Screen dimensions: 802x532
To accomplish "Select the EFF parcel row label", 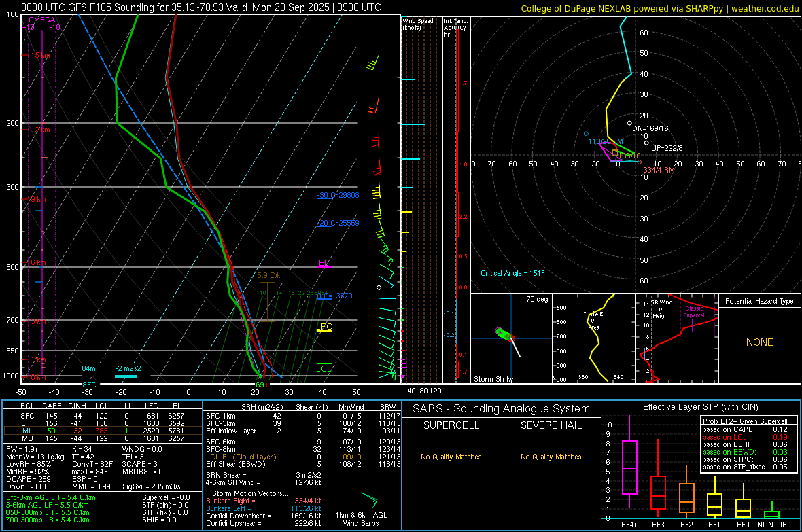I will pos(27,423).
